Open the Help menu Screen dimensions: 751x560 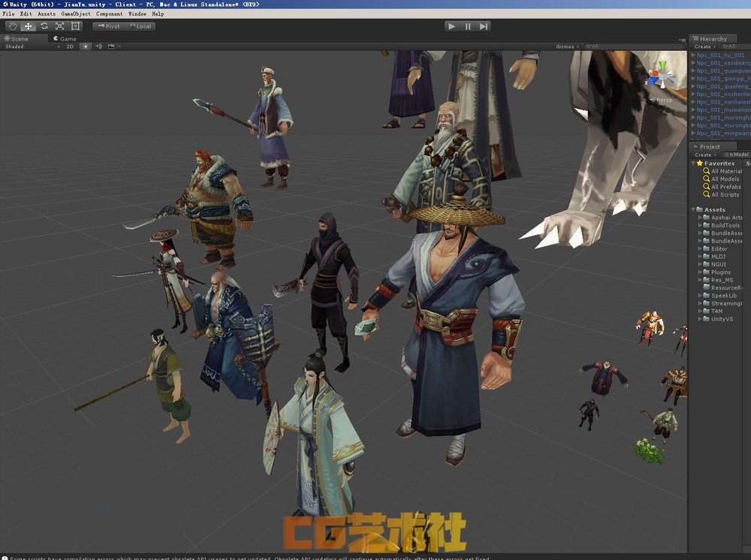158,14
